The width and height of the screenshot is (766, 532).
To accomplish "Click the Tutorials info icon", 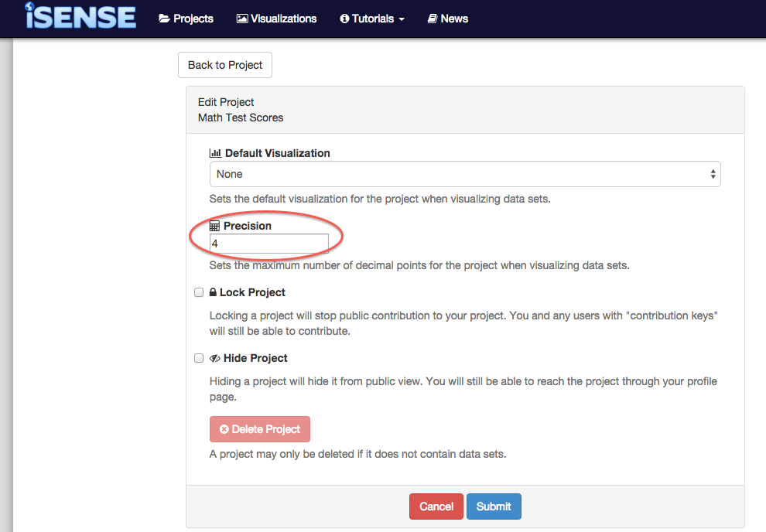I will [x=344, y=19].
